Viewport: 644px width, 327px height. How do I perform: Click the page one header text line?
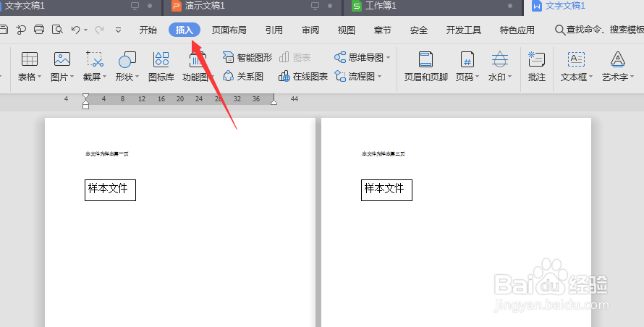point(107,154)
